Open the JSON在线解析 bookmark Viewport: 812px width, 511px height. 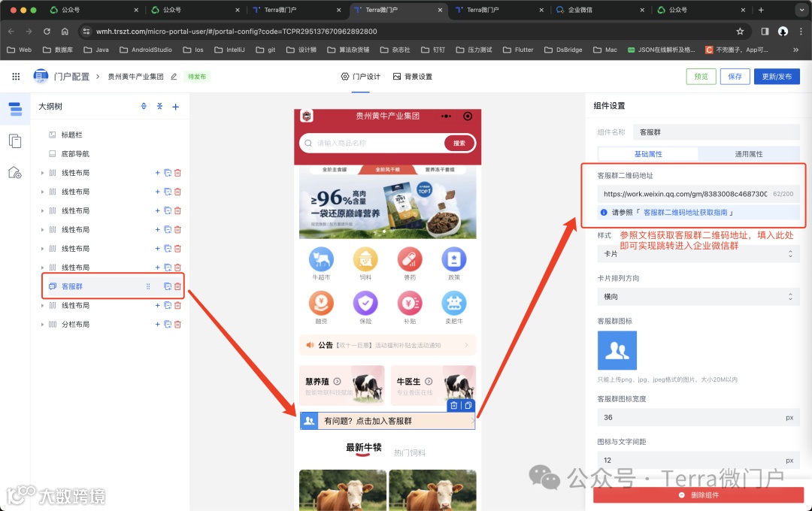click(x=662, y=50)
